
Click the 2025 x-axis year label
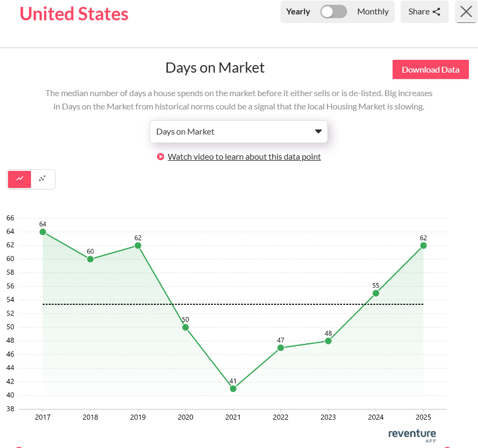pyautogui.click(x=424, y=417)
